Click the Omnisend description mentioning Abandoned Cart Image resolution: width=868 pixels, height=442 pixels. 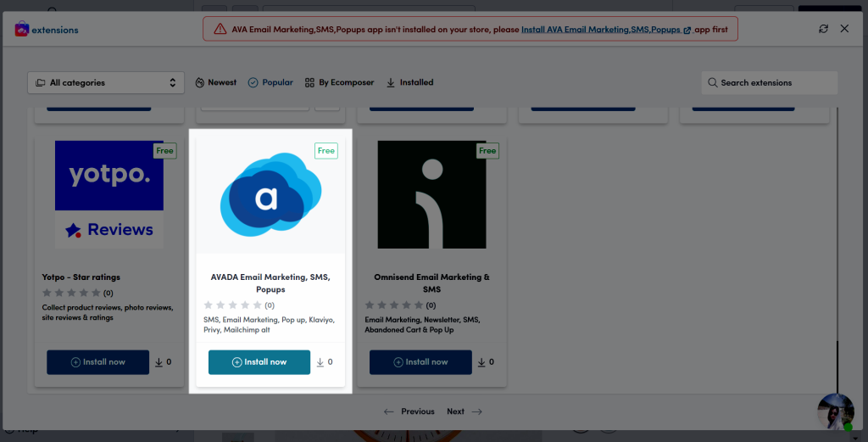[x=422, y=325]
